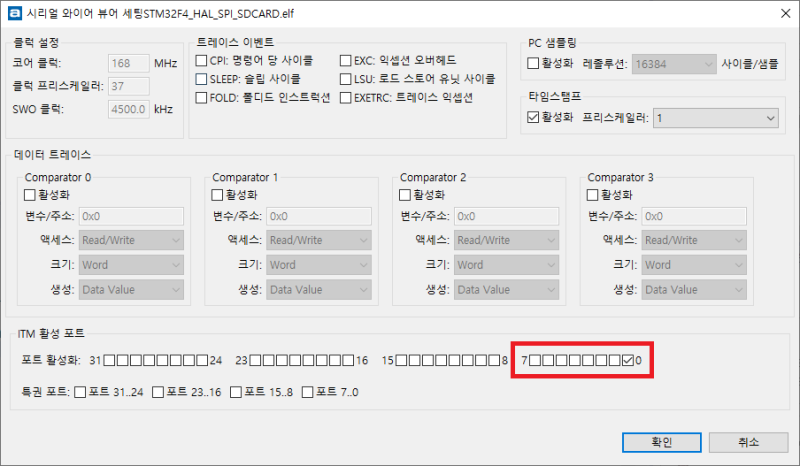The width and height of the screenshot is (800, 466).
Task: Enable the CPI cycles per instruction checkbox
Action: click(x=202, y=61)
